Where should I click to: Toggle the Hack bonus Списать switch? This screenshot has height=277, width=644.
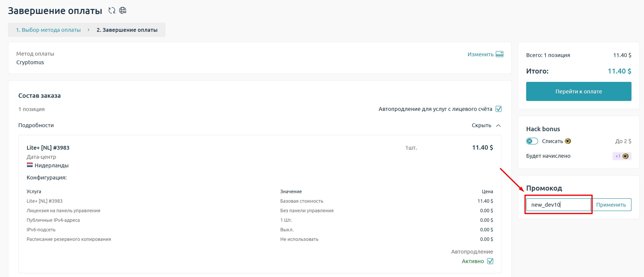coord(532,141)
